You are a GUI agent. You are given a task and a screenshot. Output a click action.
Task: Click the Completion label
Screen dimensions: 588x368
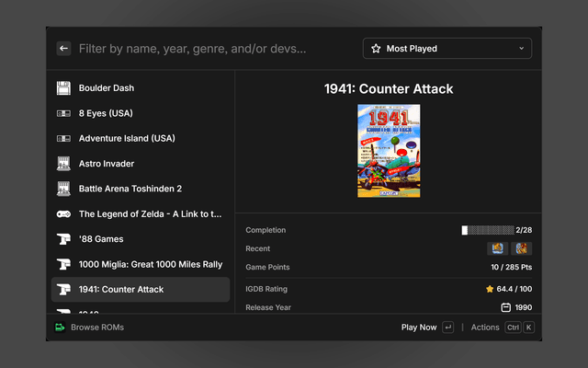[266, 230]
